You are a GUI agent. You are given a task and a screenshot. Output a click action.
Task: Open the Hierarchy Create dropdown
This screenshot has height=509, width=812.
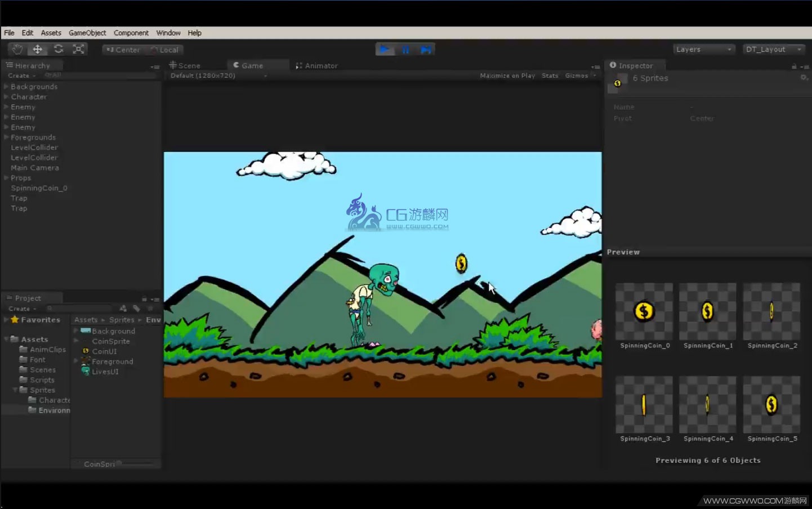21,75
